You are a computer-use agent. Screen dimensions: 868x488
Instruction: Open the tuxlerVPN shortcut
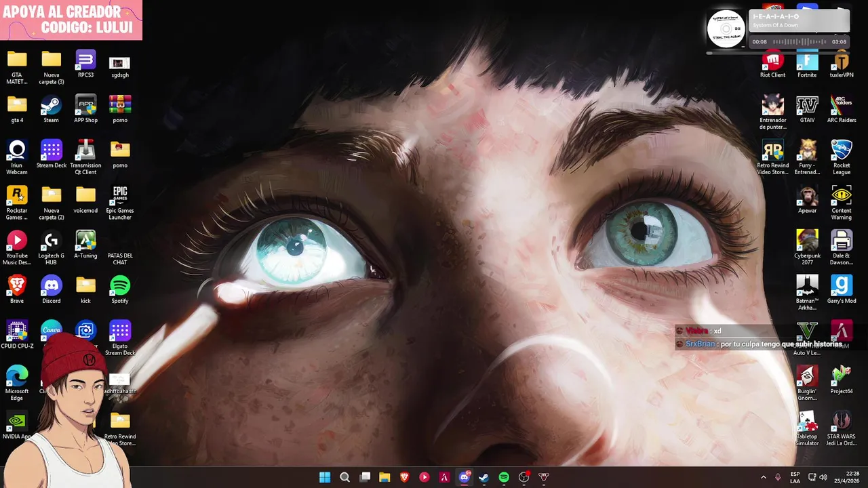pos(842,65)
